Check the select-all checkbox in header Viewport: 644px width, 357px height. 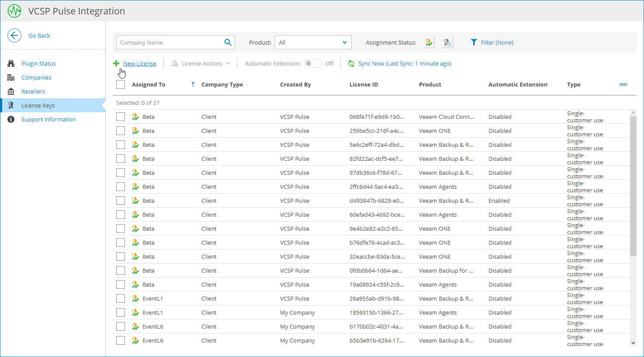point(121,84)
